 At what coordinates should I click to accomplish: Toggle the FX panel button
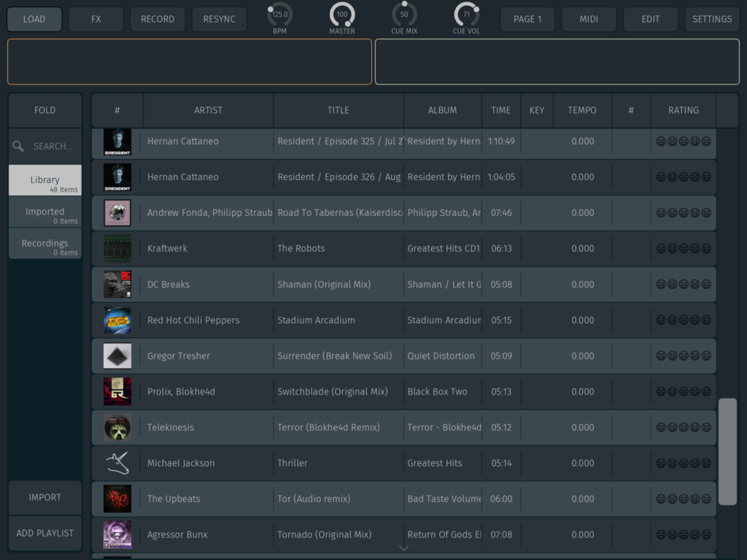96,19
